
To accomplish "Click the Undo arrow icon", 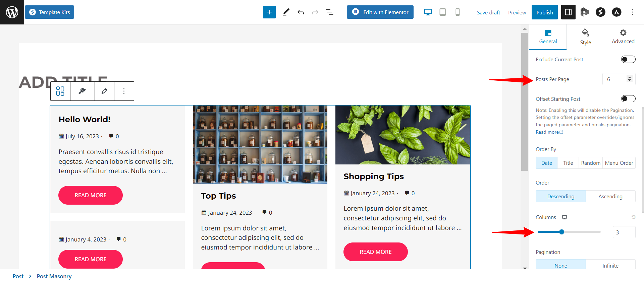I will click(x=301, y=12).
